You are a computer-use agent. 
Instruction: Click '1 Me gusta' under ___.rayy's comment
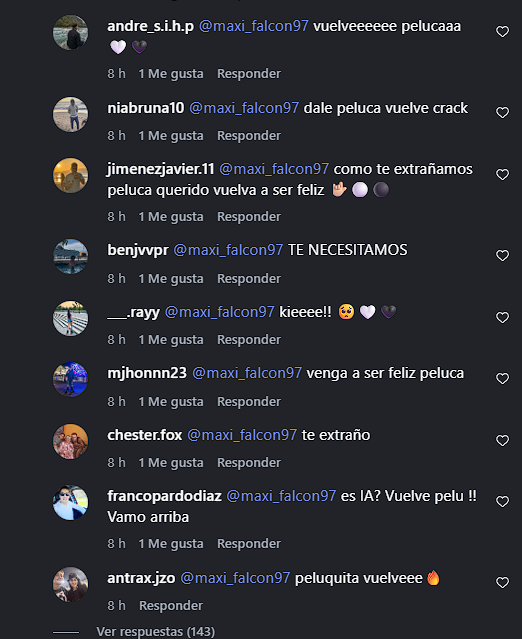click(171, 340)
